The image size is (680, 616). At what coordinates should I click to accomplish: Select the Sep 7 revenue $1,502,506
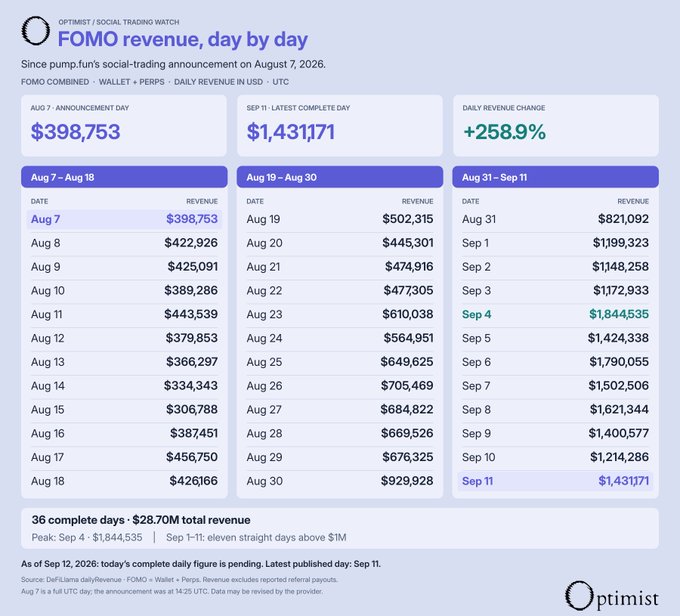tap(618, 386)
